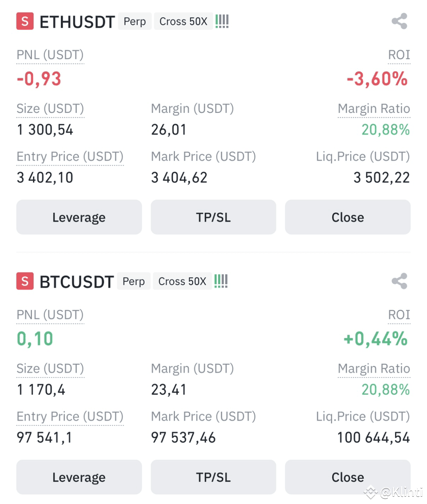Set TP/SL for ETHUSDT position
The height and width of the screenshot is (504, 427).
click(213, 217)
